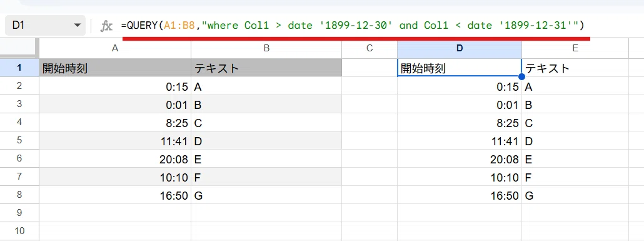Screen dimensions: 644x241
Task: Select column C header
Action: [x=370, y=49]
